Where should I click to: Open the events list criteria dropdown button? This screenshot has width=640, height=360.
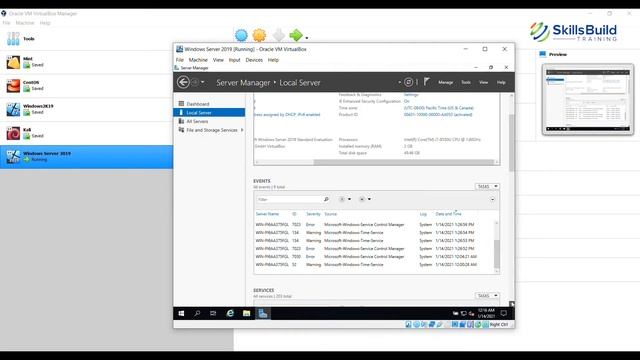pyautogui.click(x=344, y=199)
